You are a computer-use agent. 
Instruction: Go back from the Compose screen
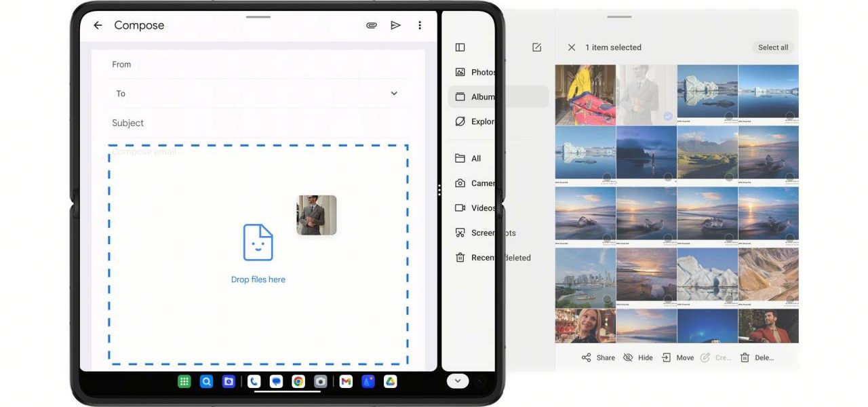(98, 25)
